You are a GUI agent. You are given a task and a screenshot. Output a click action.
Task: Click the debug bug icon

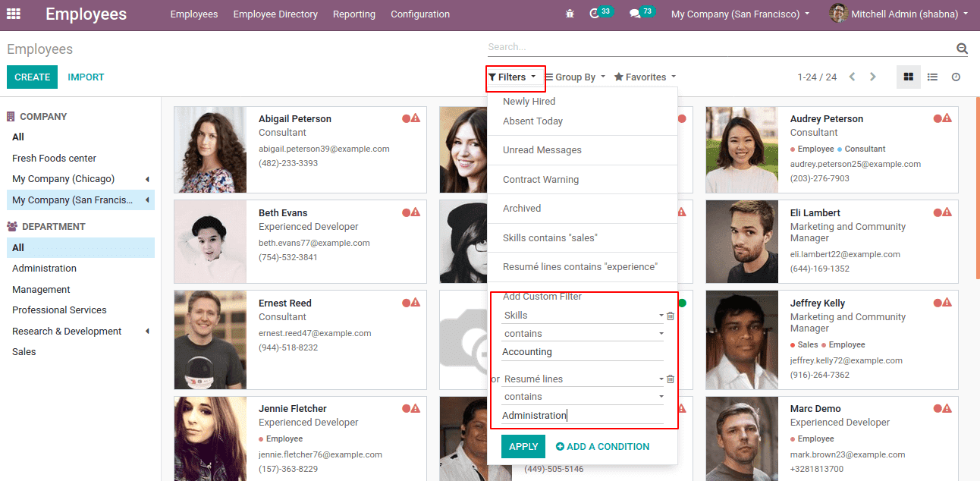click(x=570, y=14)
